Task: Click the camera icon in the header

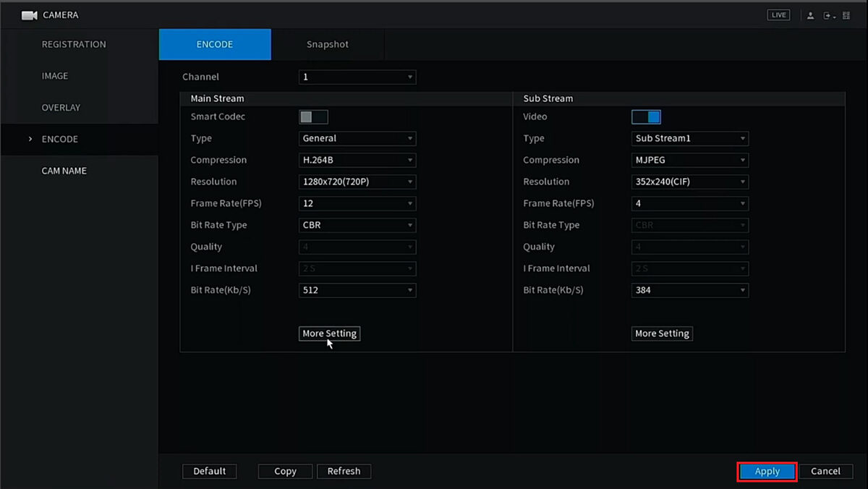Action: pyautogui.click(x=29, y=14)
